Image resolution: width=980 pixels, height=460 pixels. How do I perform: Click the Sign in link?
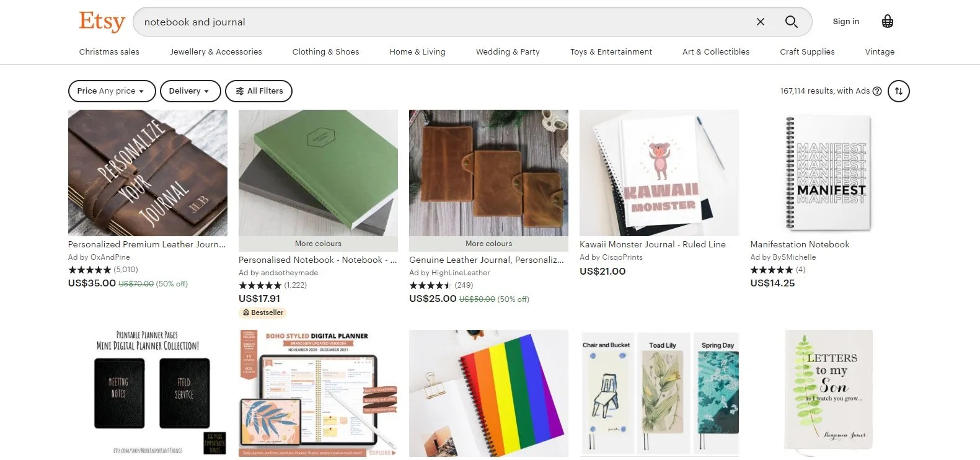click(845, 21)
